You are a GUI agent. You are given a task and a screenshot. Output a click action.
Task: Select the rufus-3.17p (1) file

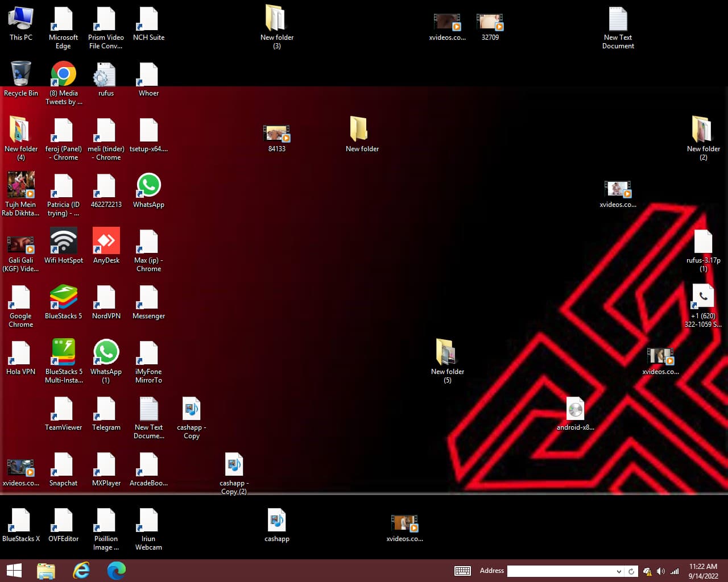tap(703, 251)
